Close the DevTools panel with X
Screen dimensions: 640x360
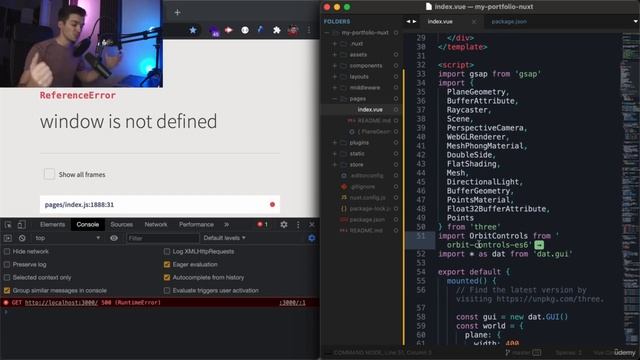[312, 224]
